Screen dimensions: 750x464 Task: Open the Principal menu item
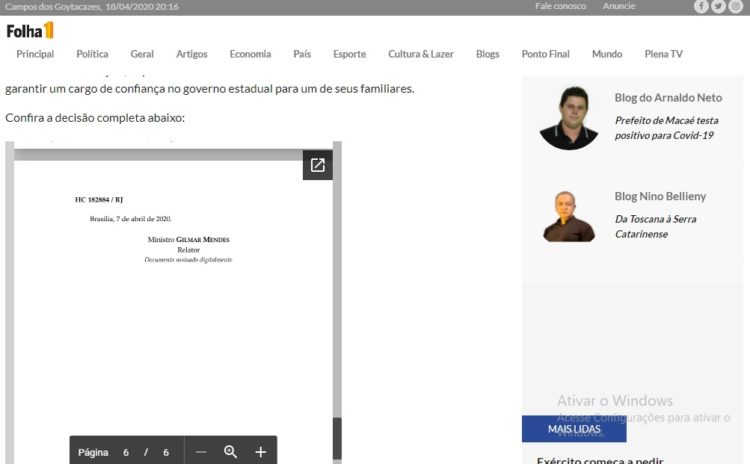[35, 54]
